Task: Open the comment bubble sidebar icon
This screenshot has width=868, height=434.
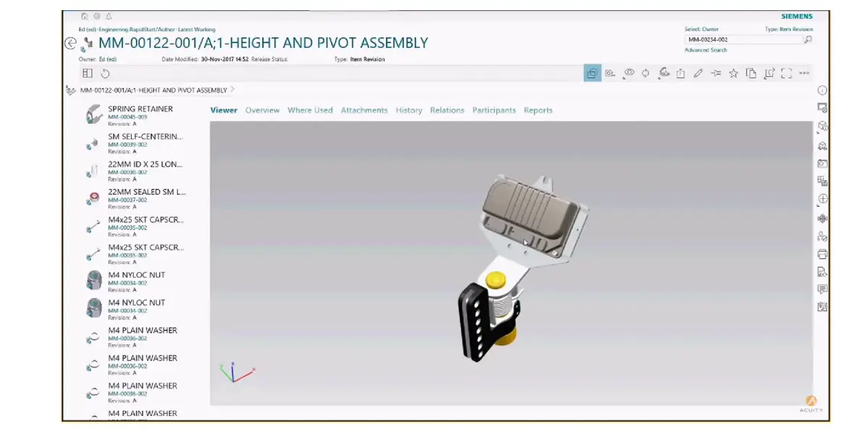Action: [822, 289]
